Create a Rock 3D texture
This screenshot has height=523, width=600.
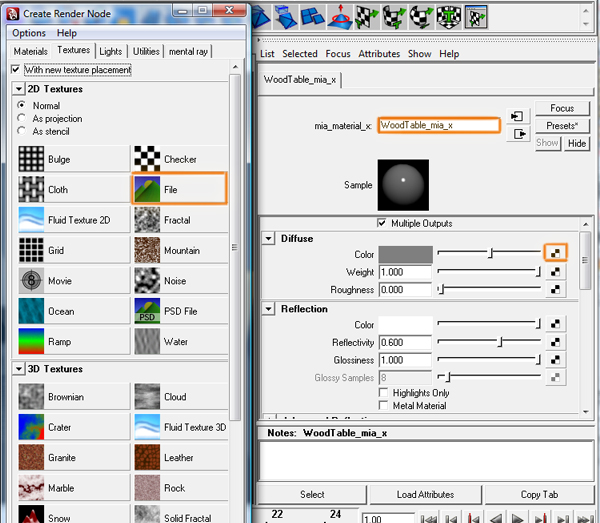[x=180, y=488]
